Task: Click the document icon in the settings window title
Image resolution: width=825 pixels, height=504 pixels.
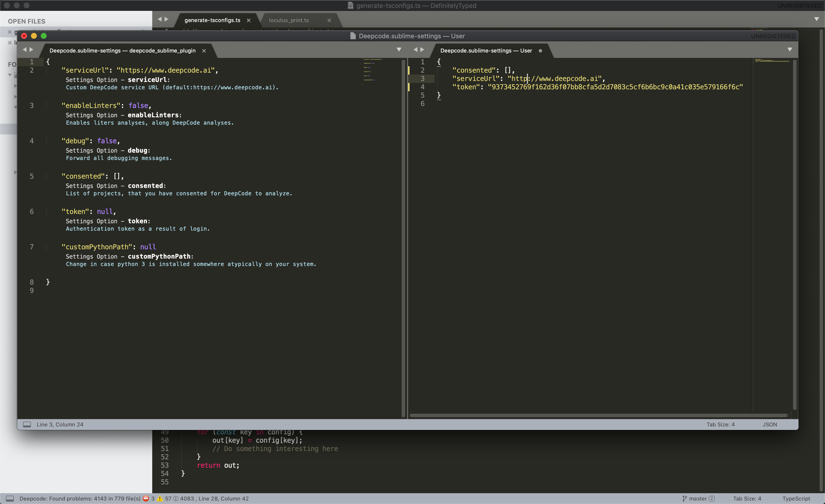Action: (x=353, y=36)
